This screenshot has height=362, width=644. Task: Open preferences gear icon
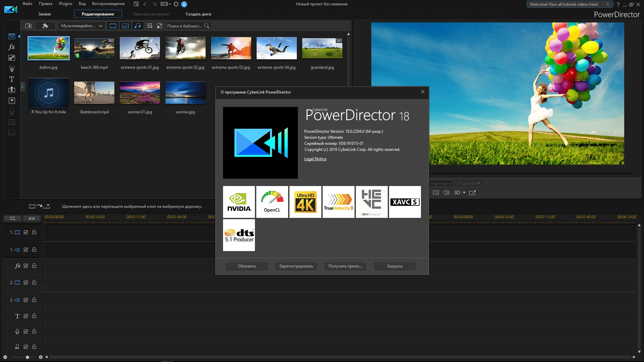coord(176,4)
